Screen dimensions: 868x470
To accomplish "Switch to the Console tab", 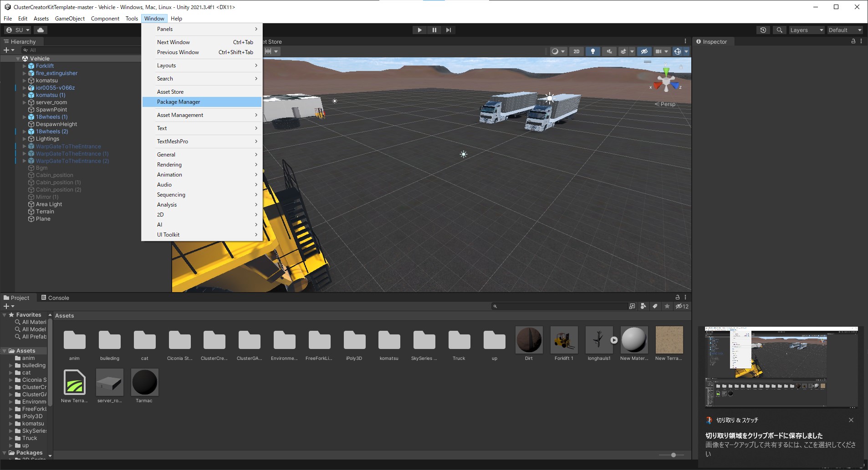I will pyautogui.click(x=55, y=298).
